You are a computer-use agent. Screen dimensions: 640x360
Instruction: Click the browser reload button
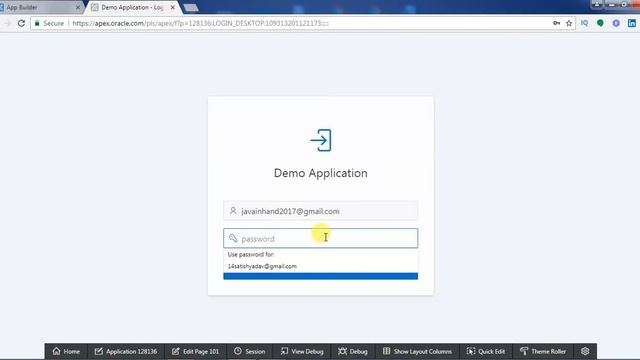[21, 23]
